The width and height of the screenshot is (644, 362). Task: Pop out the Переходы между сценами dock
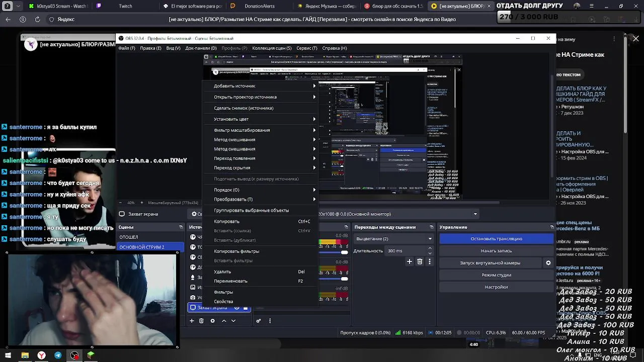click(x=431, y=227)
